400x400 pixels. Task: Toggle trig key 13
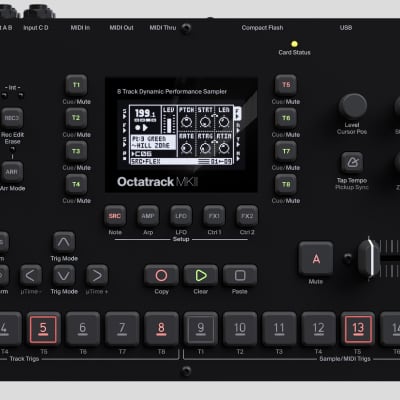[358, 329]
